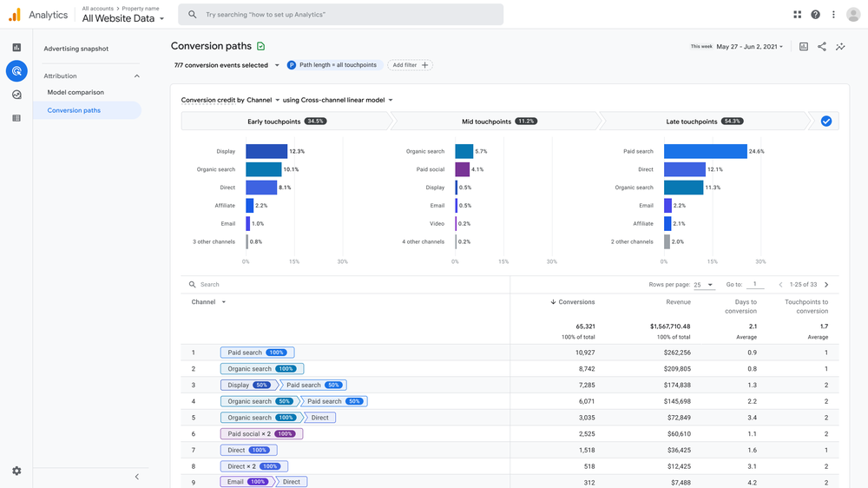The image size is (868, 488).
Task: Collapse the left navigation panel
Action: 136,477
